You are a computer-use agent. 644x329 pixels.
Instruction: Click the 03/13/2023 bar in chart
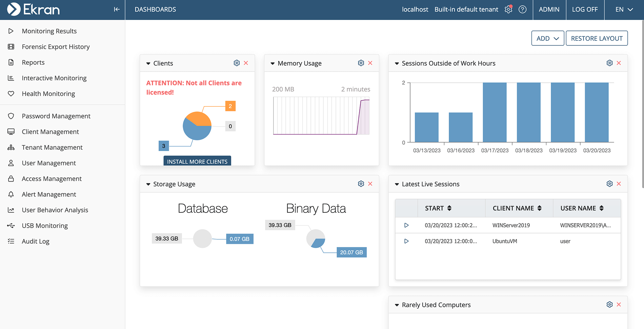click(426, 127)
